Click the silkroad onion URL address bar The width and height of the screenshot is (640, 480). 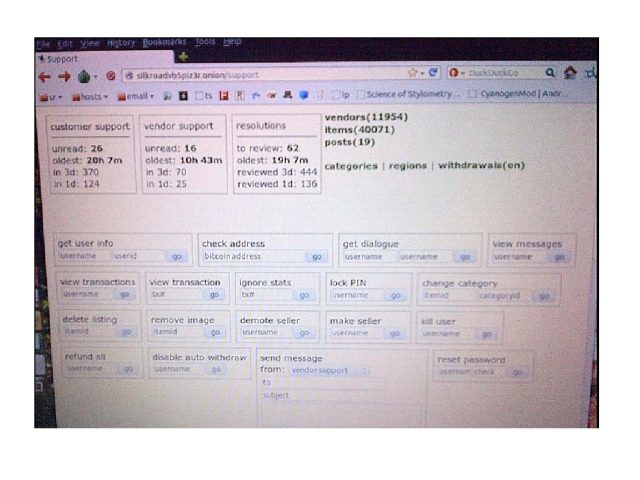pyautogui.click(x=261, y=75)
